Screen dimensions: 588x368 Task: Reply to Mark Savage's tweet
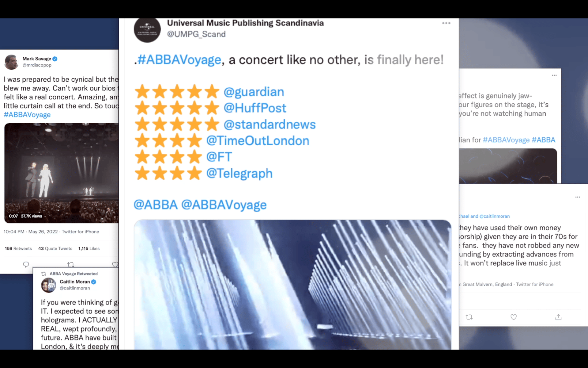pyautogui.click(x=26, y=264)
